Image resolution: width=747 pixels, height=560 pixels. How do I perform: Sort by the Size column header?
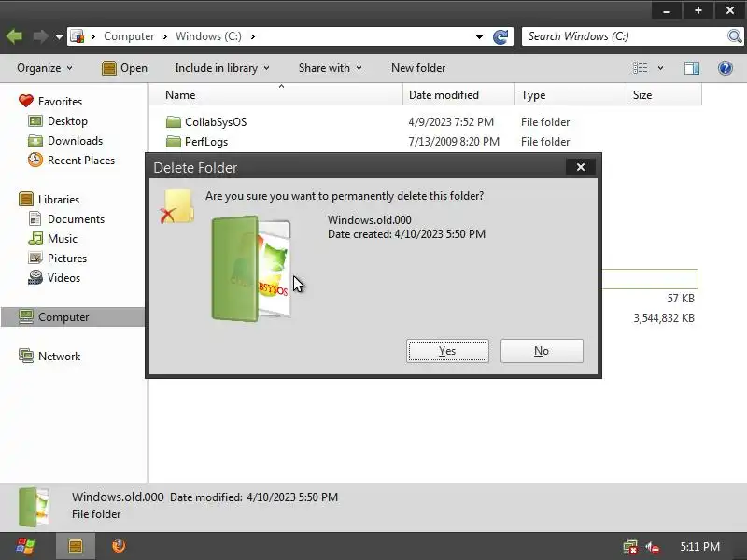(x=664, y=95)
